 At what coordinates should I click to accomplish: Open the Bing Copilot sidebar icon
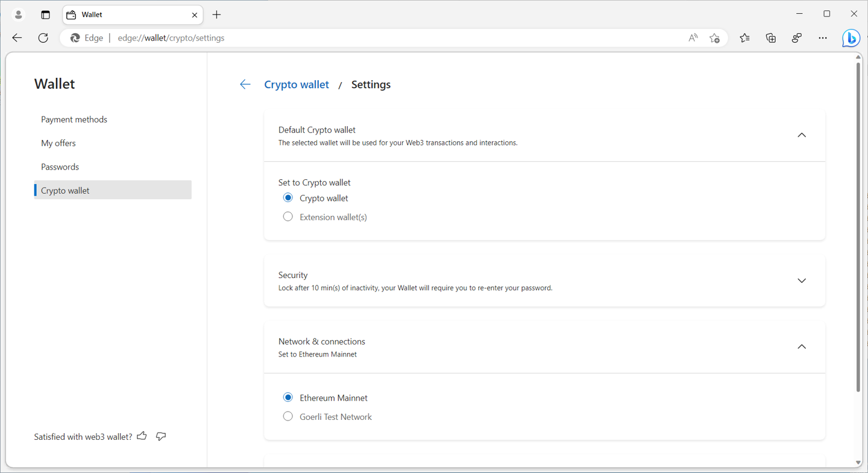(851, 38)
